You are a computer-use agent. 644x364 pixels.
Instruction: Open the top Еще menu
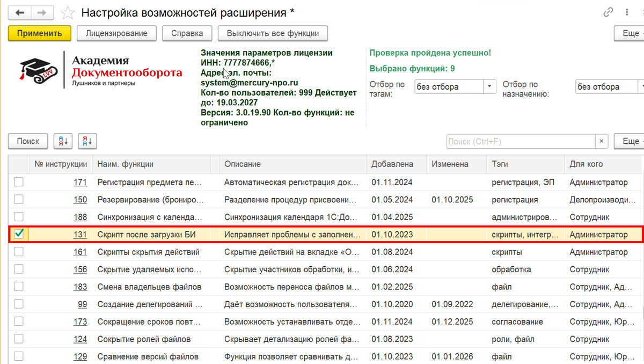[630, 33]
